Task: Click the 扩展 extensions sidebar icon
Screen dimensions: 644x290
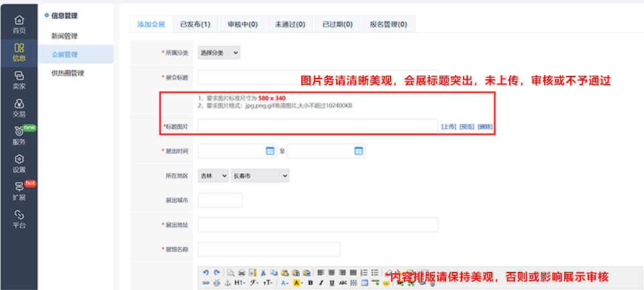Action: [19, 191]
